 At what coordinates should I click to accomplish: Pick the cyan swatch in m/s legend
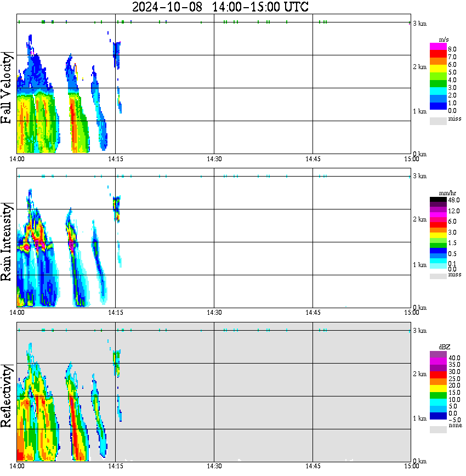(x=438, y=92)
